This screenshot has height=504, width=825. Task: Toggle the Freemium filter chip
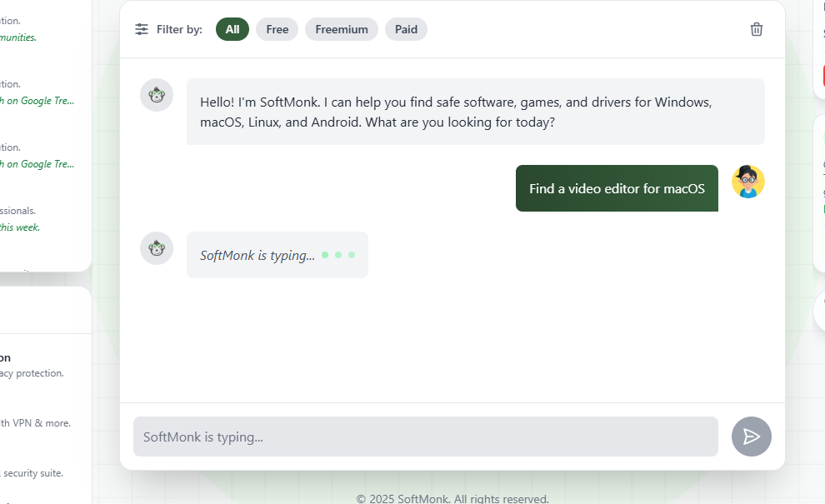341,29
